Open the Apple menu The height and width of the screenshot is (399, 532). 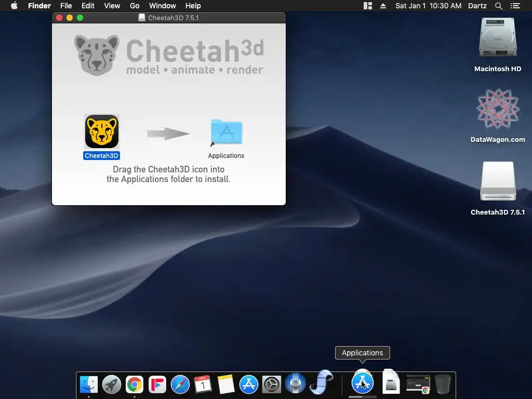14,6
